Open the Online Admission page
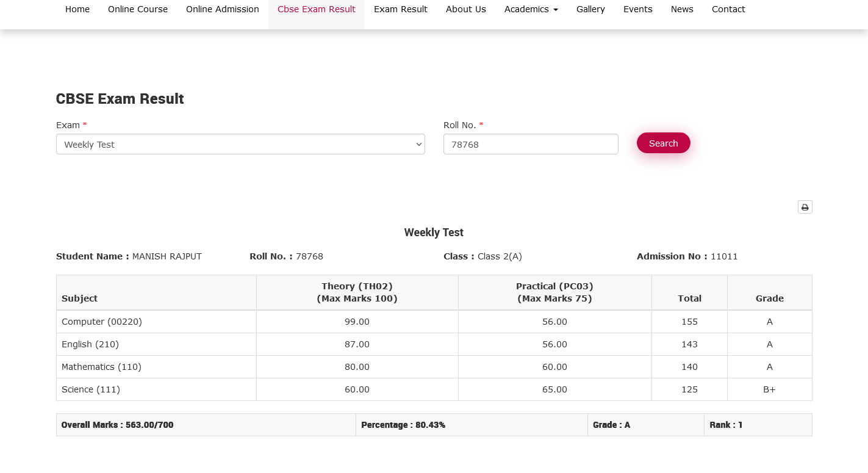The width and height of the screenshot is (868, 473). [x=223, y=9]
